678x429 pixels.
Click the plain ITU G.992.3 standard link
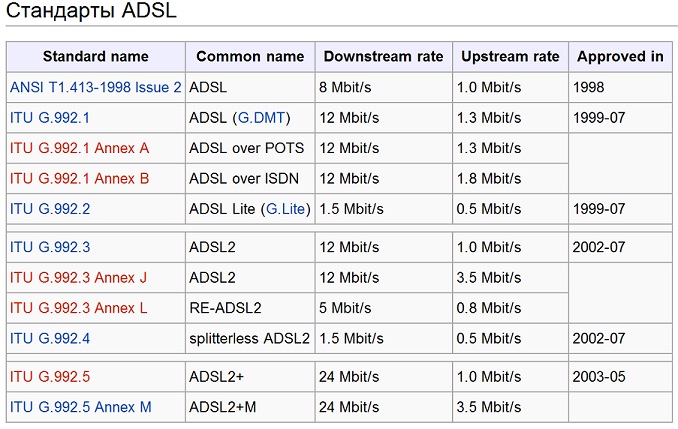click(x=50, y=247)
